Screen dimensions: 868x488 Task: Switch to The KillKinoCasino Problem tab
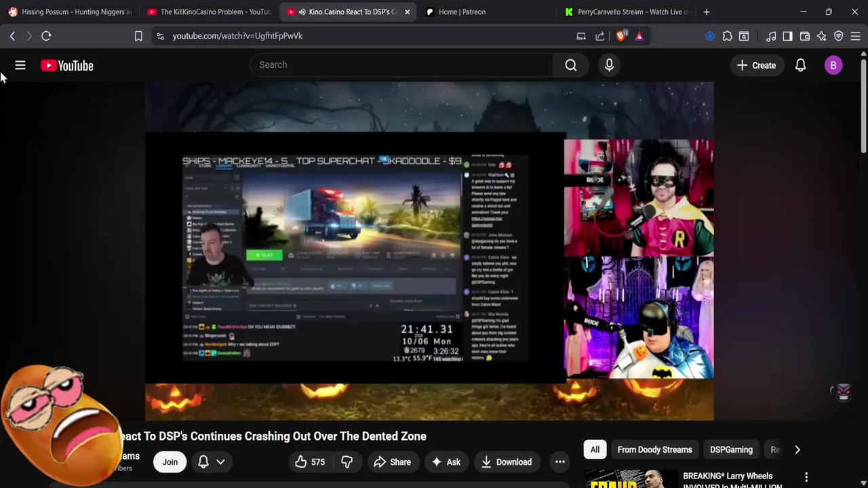click(x=209, y=12)
